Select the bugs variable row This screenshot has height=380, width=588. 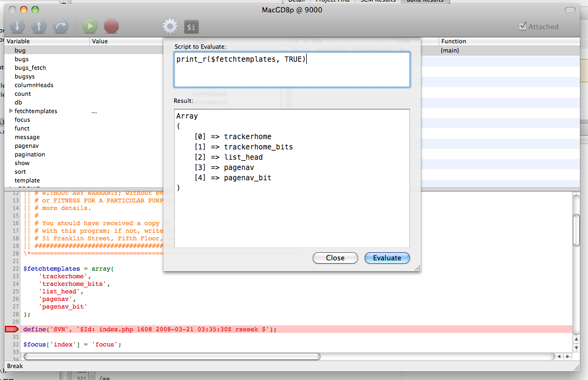84,59
